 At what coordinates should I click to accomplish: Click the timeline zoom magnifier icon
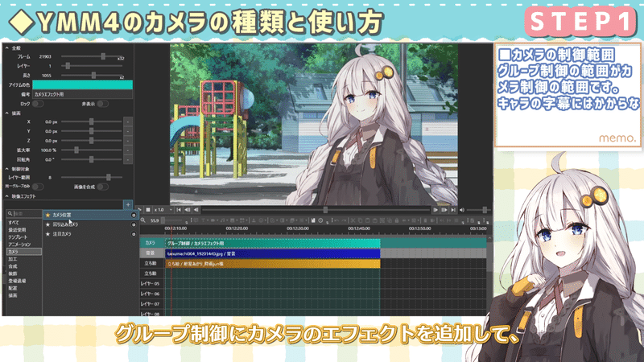click(143, 220)
